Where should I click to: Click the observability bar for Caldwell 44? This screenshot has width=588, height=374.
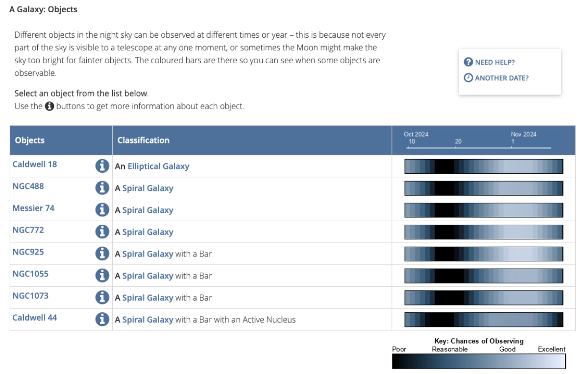pos(483,319)
